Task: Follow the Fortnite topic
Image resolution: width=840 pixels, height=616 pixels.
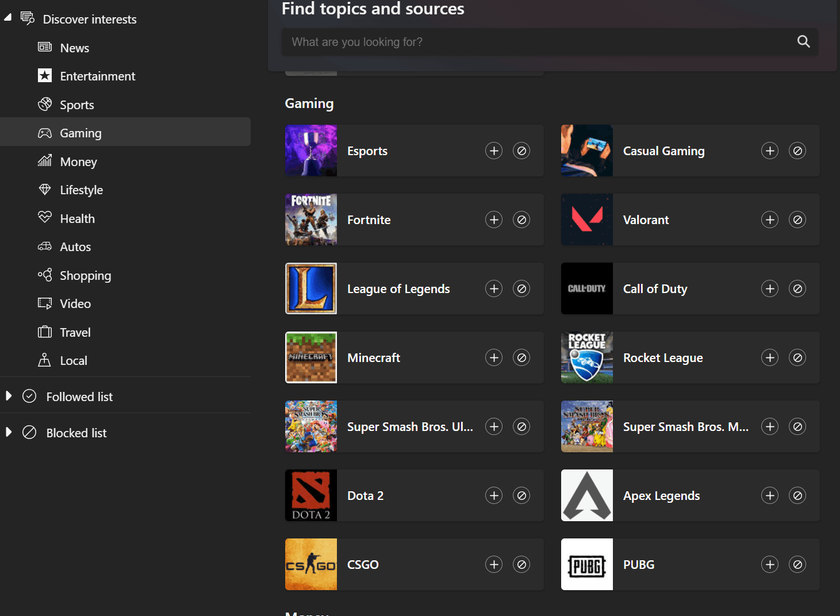Action: click(x=494, y=220)
